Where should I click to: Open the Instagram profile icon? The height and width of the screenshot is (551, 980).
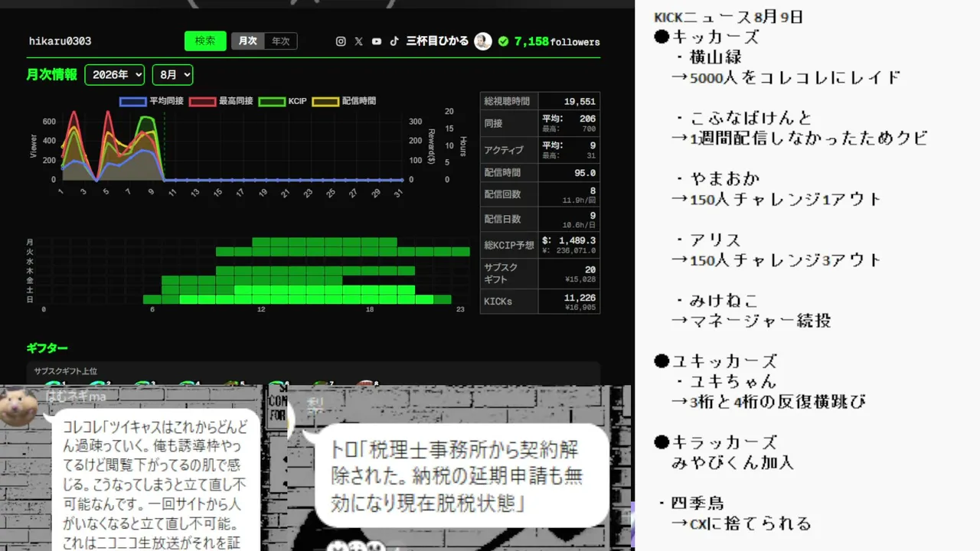pos(341,41)
